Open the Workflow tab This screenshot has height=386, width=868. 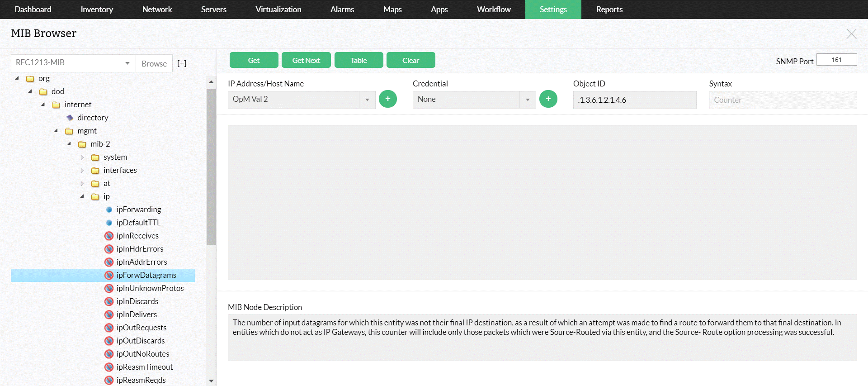494,10
